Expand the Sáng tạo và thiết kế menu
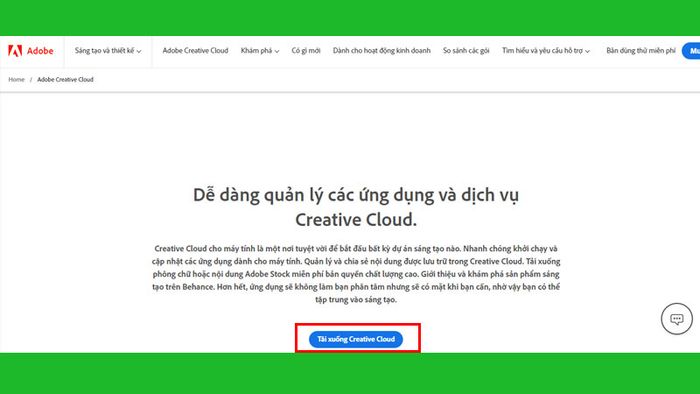Viewport: 700px width, 394px height. click(108, 51)
